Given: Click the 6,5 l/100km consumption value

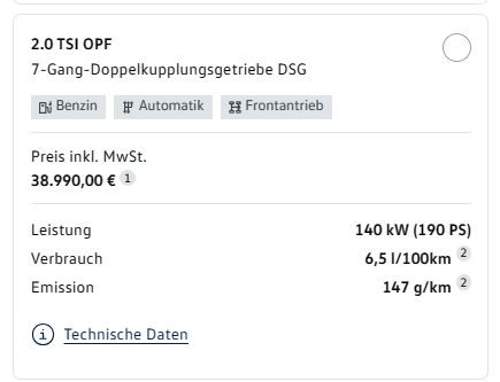Looking at the screenshot, I should [408, 259].
